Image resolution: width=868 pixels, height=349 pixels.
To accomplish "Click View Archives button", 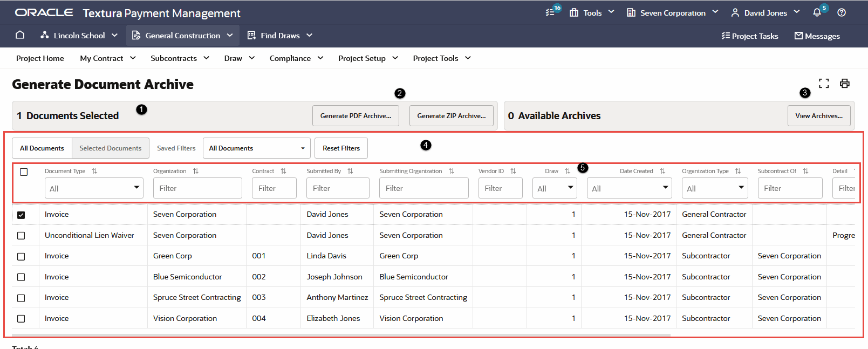I will click(819, 115).
